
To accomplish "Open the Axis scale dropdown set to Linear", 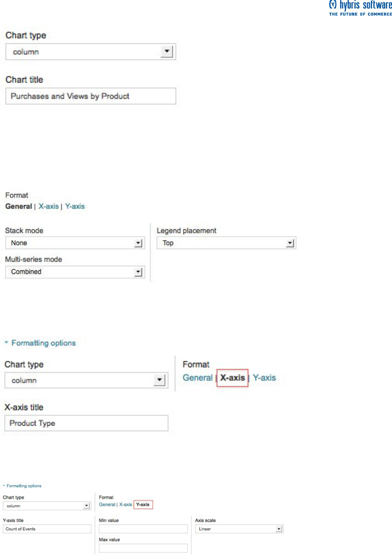I will coord(239,529).
